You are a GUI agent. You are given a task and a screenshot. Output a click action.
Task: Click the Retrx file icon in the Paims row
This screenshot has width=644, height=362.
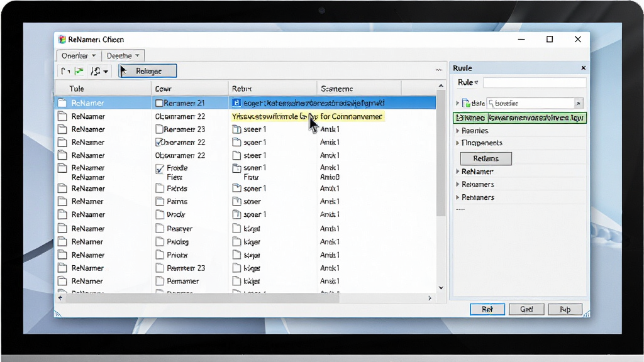[x=236, y=202]
